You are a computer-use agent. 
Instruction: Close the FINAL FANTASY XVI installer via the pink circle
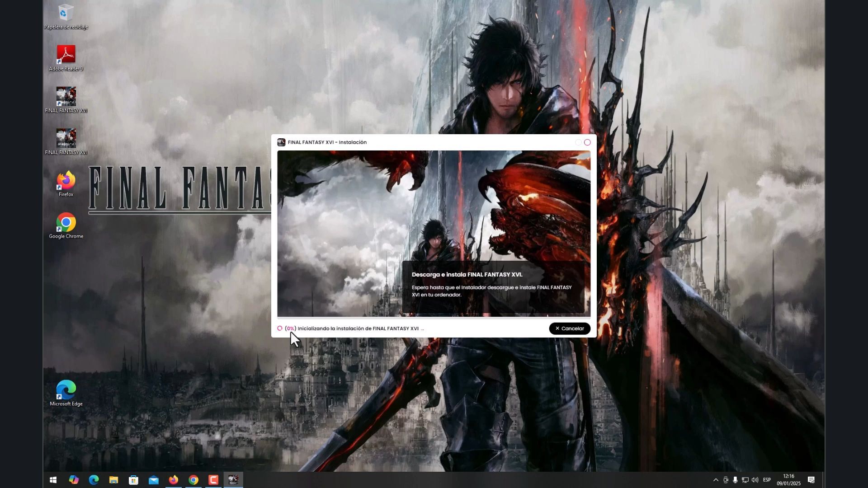587,142
